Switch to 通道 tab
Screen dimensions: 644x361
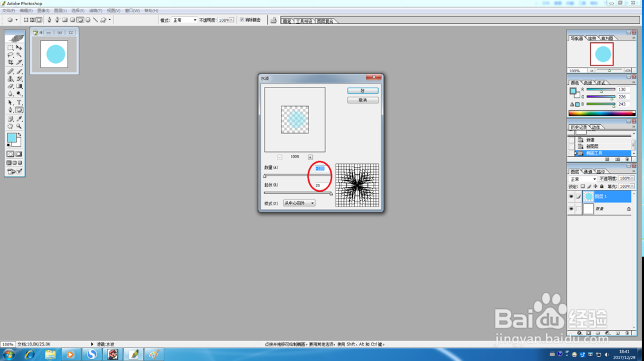click(x=588, y=171)
